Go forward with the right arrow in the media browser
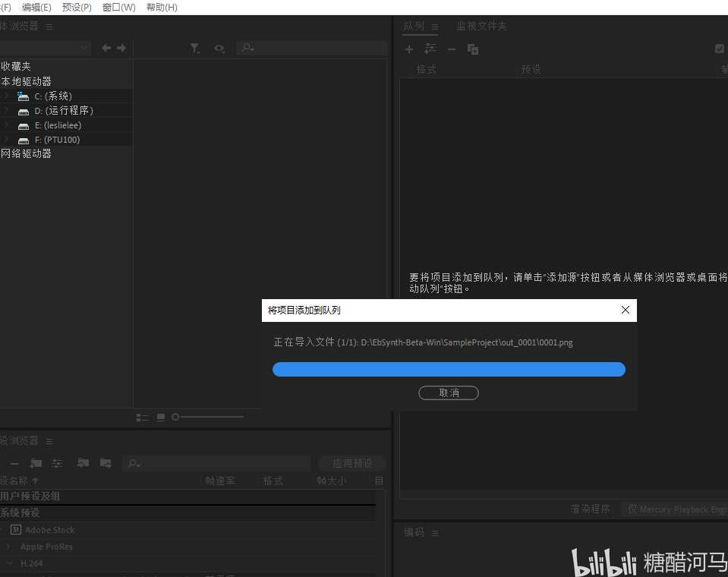 click(x=121, y=48)
